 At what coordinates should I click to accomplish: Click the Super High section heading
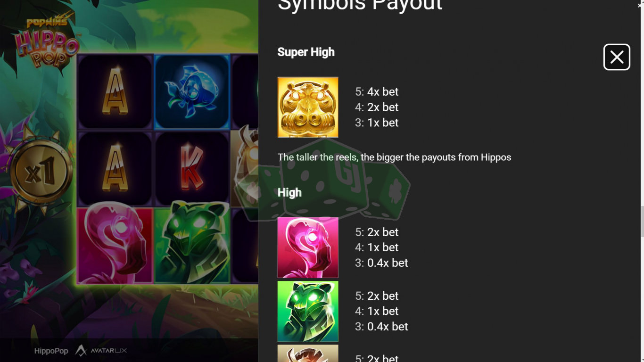[306, 52]
